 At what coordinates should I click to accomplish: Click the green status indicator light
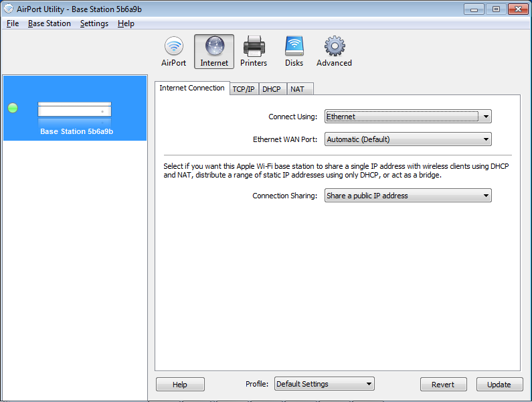point(13,108)
